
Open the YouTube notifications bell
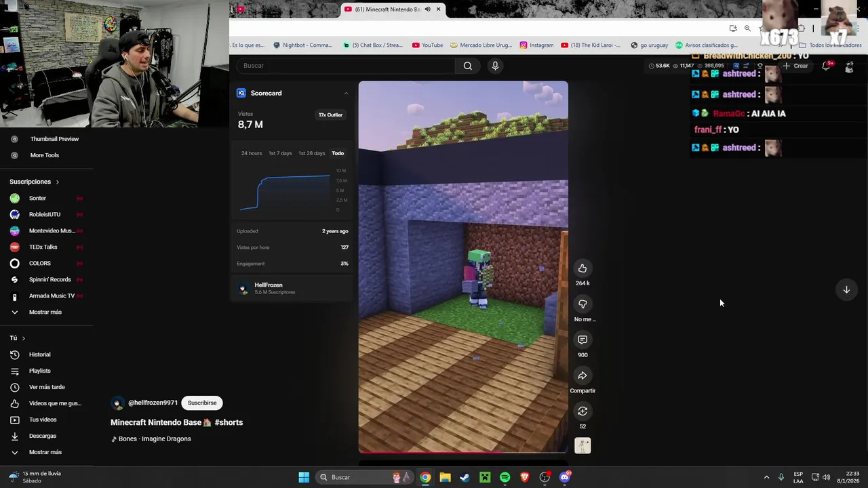pyautogui.click(x=826, y=66)
